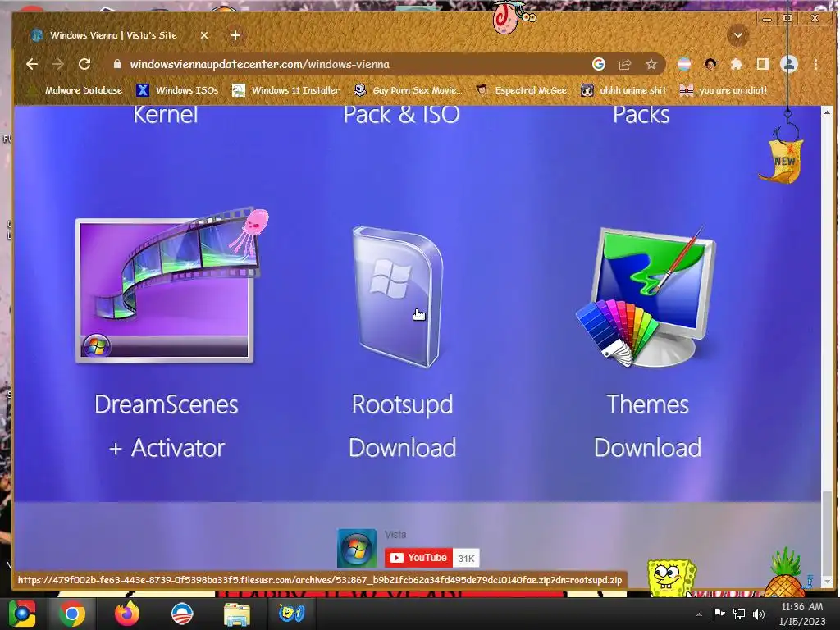Open uhhh anime bookmark

point(624,90)
